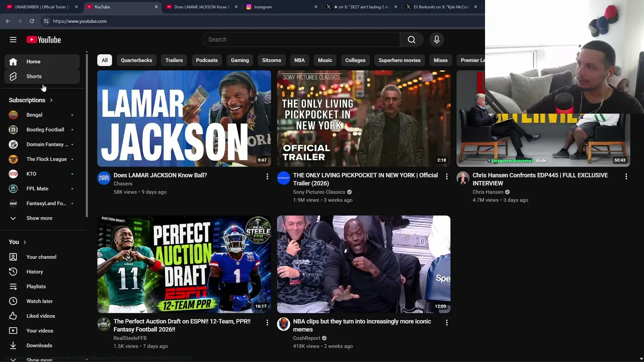Open FPL Mate subscription in sidebar

(42, 189)
